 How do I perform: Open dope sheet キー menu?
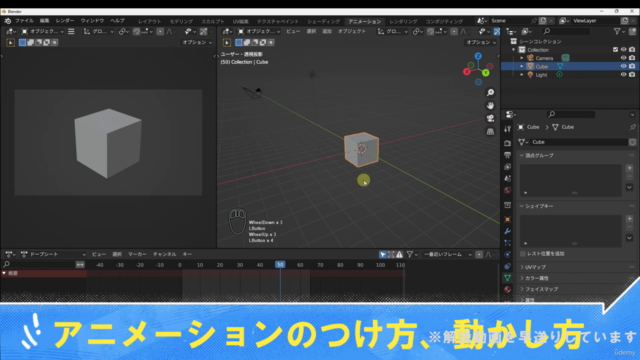click(x=187, y=254)
